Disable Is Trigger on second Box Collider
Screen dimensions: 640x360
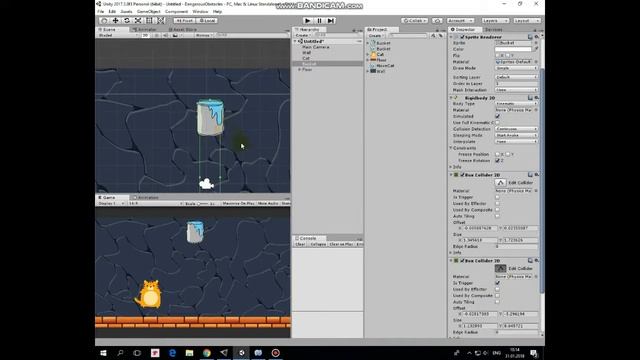tap(498, 283)
